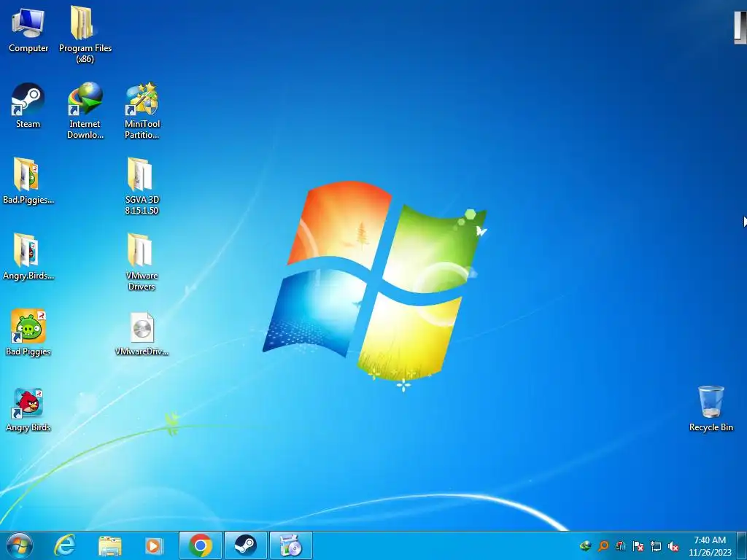Switch to the installer disc taskbar button

click(291, 545)
